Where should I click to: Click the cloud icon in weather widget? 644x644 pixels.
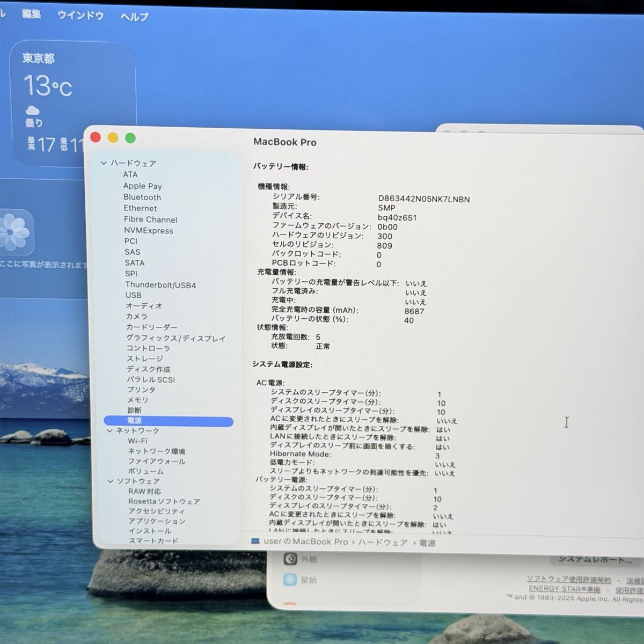(33, 110)
